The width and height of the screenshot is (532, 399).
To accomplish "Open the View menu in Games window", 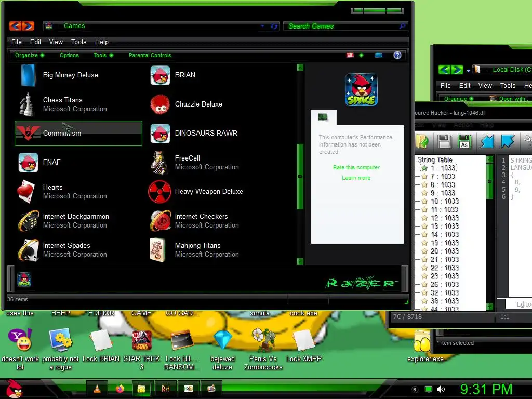I will pyautogui.click(x=56, y=42).
